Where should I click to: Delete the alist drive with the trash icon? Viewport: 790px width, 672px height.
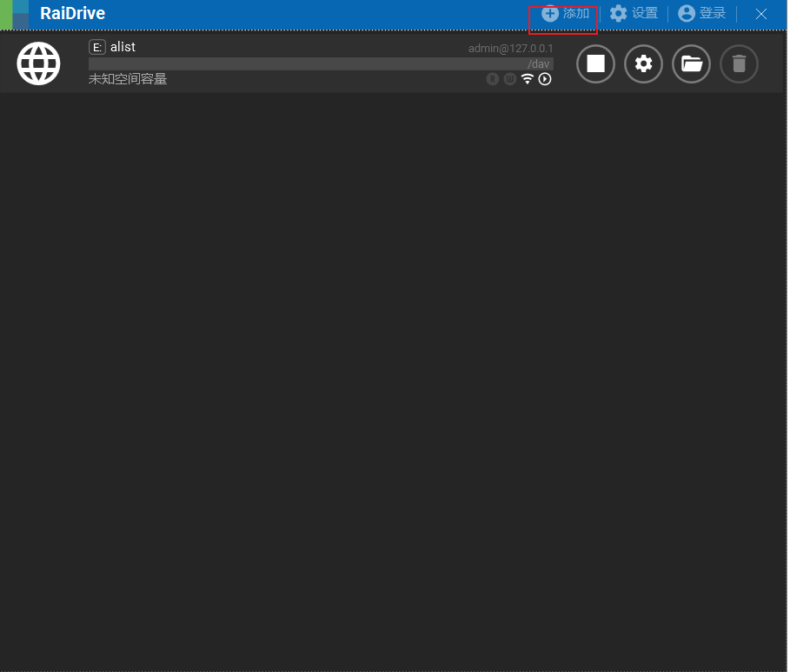(739, 63)
